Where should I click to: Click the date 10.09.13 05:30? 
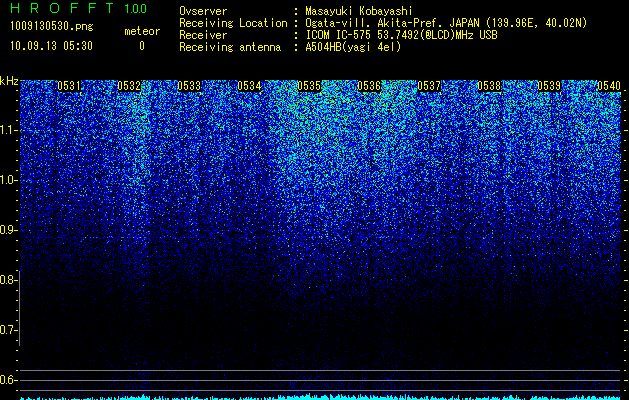(x=51, y=46)
